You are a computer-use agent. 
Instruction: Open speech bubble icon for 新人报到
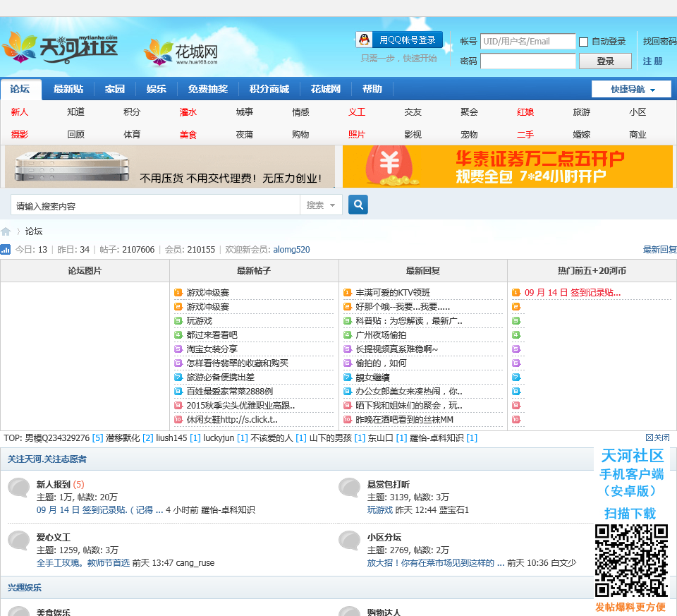19,488
